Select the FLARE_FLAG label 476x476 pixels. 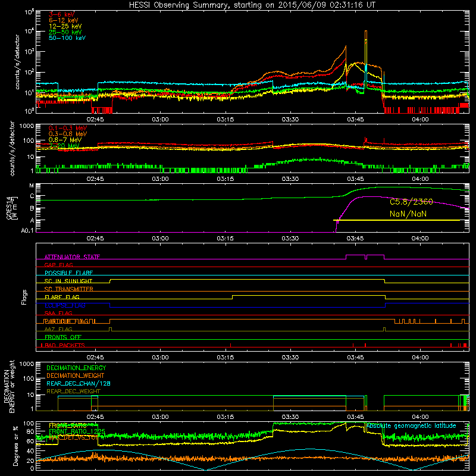tap(62, 297)
